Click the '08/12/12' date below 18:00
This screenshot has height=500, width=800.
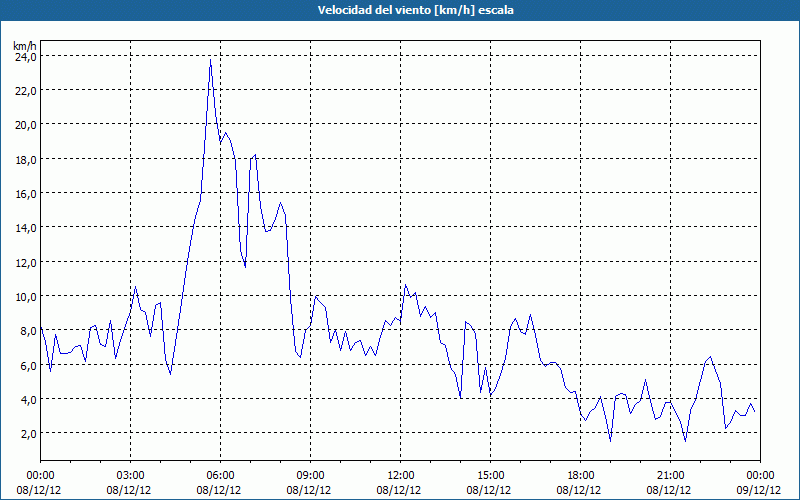coord(579,490)
